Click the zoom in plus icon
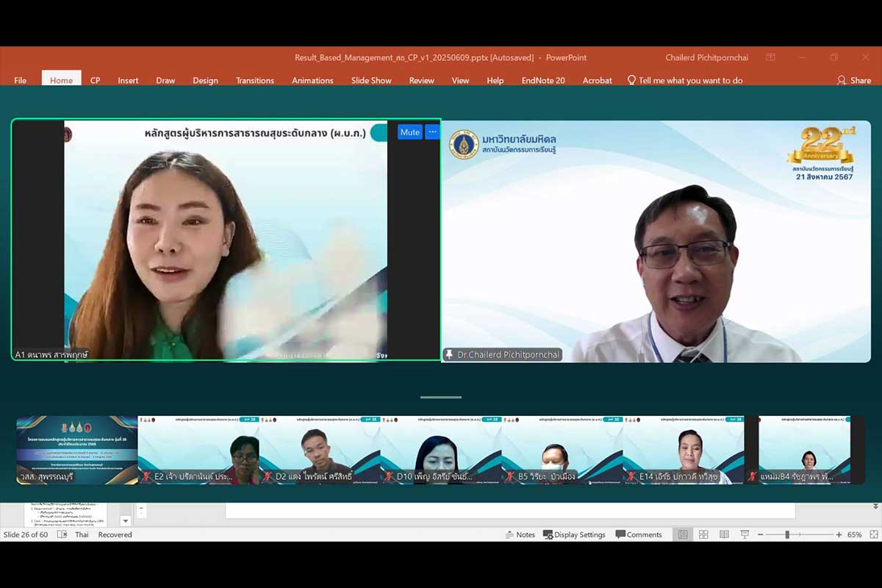Screen dimensions: 882x588 point(839,534)
